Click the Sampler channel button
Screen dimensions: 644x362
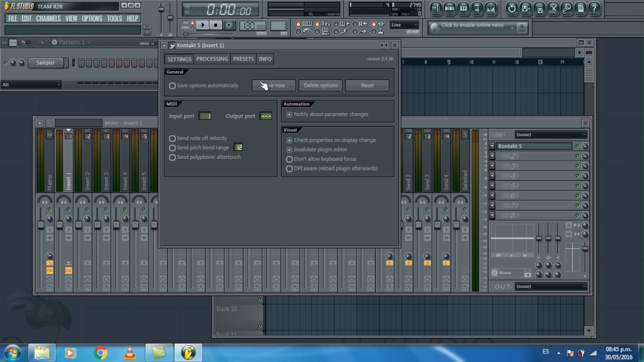pyautogui.click(x=45, y=63)
